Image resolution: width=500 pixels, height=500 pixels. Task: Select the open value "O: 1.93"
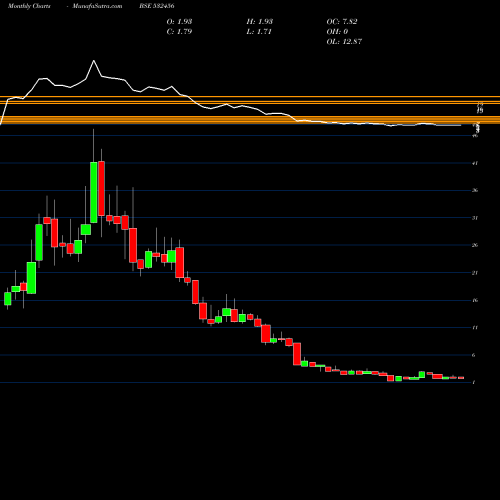(x=179, y=21)
